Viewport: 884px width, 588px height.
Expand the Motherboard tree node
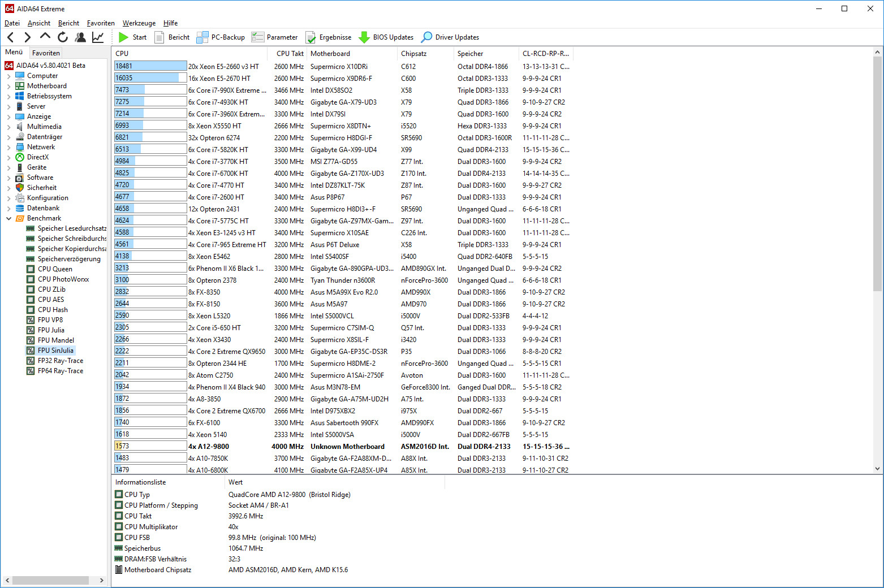coord(8,86)
